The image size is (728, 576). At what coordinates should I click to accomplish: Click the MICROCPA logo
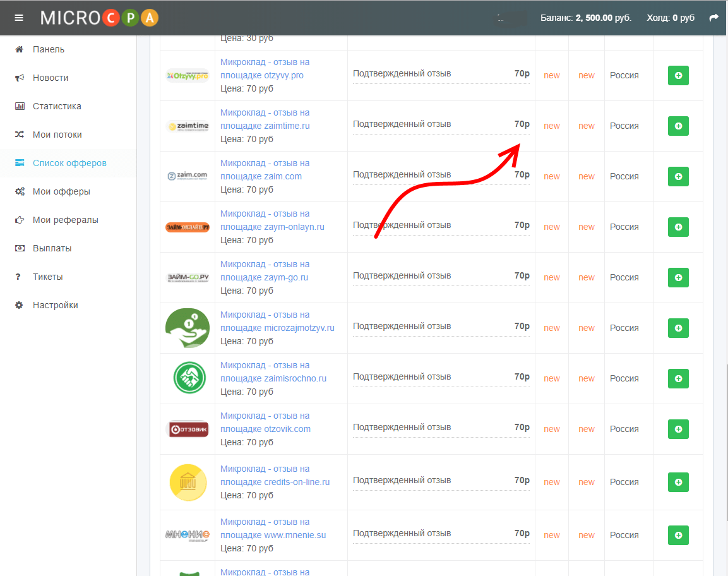99,18
